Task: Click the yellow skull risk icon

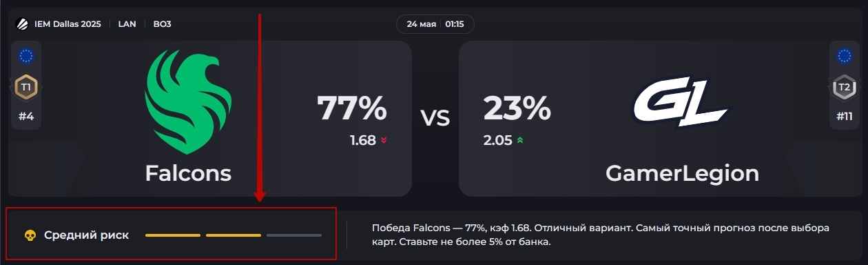Action: [30, 235]
